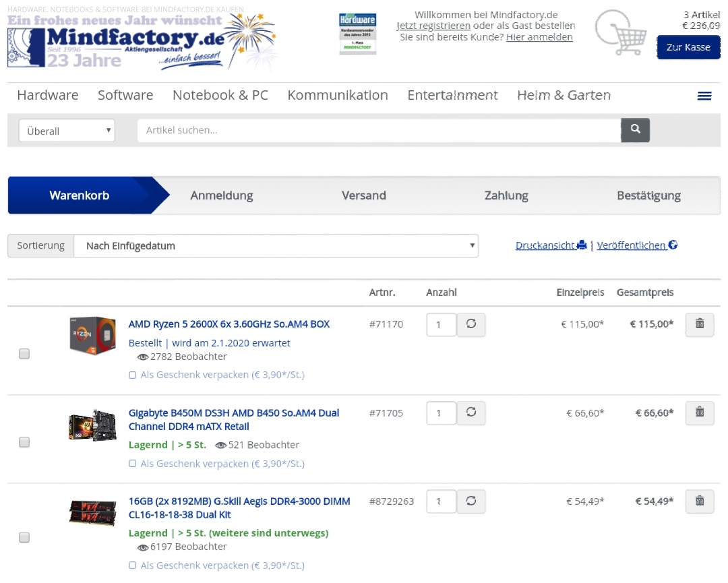Viewport: 728px width, 583px height.
Task: Click quantity field for AMD Ryzen 5
Action: (x=441, y=324)
